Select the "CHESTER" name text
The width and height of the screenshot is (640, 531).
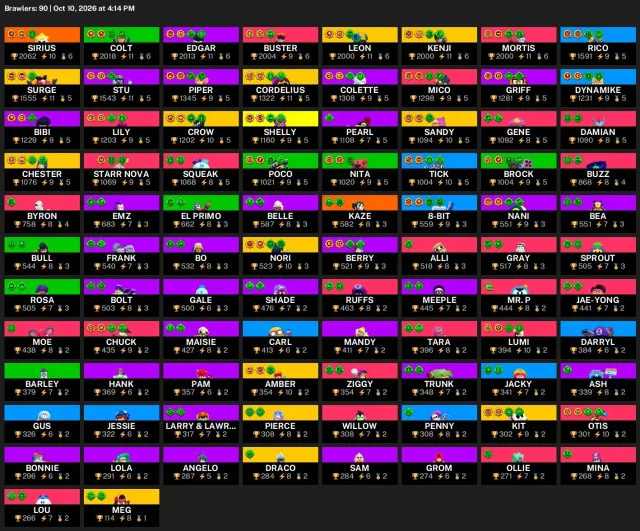(42, 174)
